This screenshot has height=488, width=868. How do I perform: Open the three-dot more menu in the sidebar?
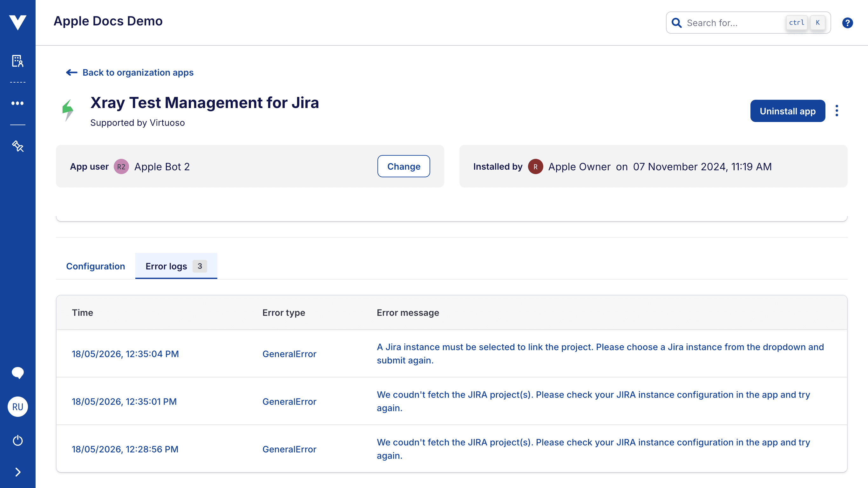pyautogui.click(x=17, y=103)
